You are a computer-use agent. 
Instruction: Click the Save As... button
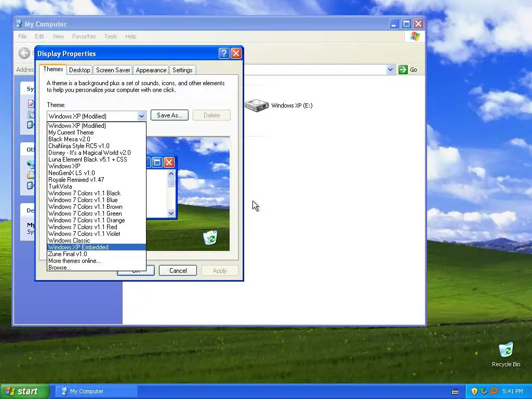pos(169,115)
